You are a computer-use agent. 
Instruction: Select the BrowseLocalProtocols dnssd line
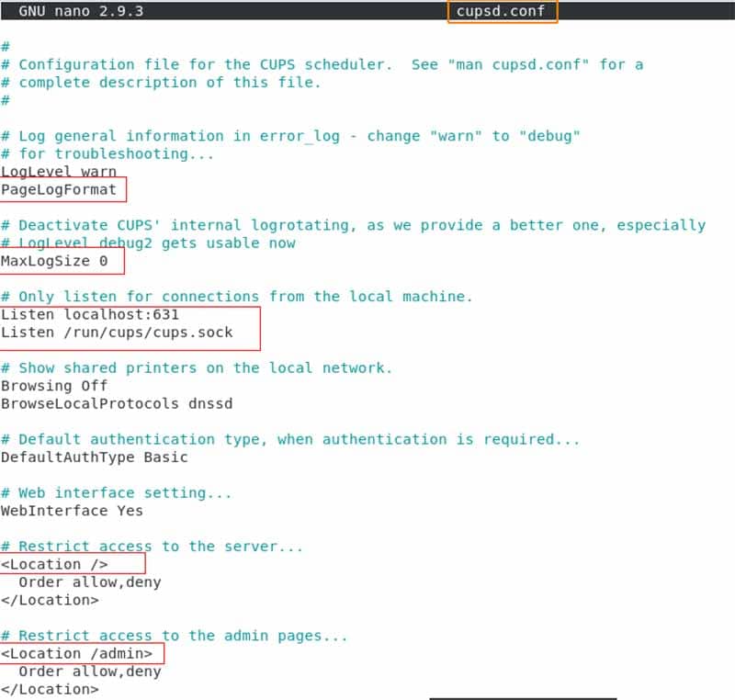click(x=117, y=404)
